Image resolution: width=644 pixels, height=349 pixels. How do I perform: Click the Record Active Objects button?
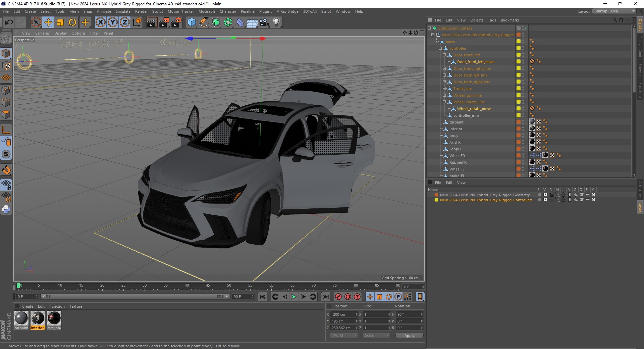click(338, 297)
